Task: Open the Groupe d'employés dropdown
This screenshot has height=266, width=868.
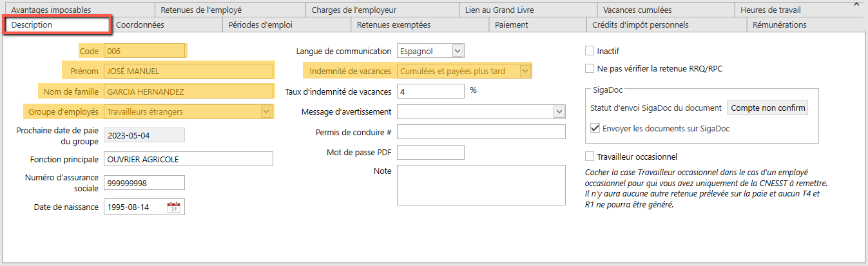Action: point(265,111)
